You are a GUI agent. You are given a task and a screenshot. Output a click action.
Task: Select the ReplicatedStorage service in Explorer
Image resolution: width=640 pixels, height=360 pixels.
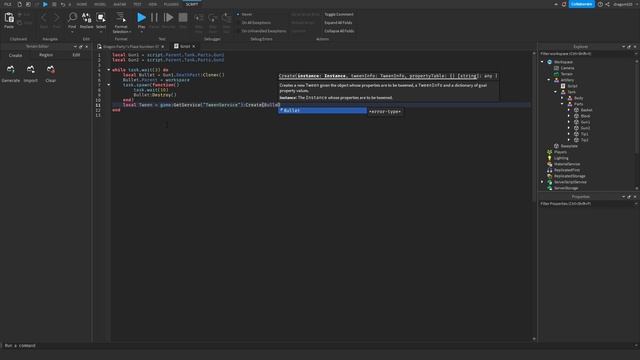coord(569,176)
